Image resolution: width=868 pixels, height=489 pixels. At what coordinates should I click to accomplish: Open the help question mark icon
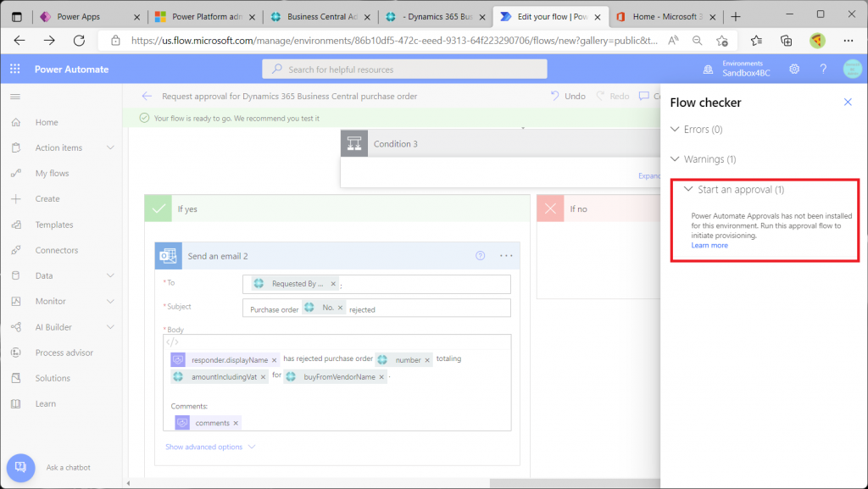[x=822, y=69]
